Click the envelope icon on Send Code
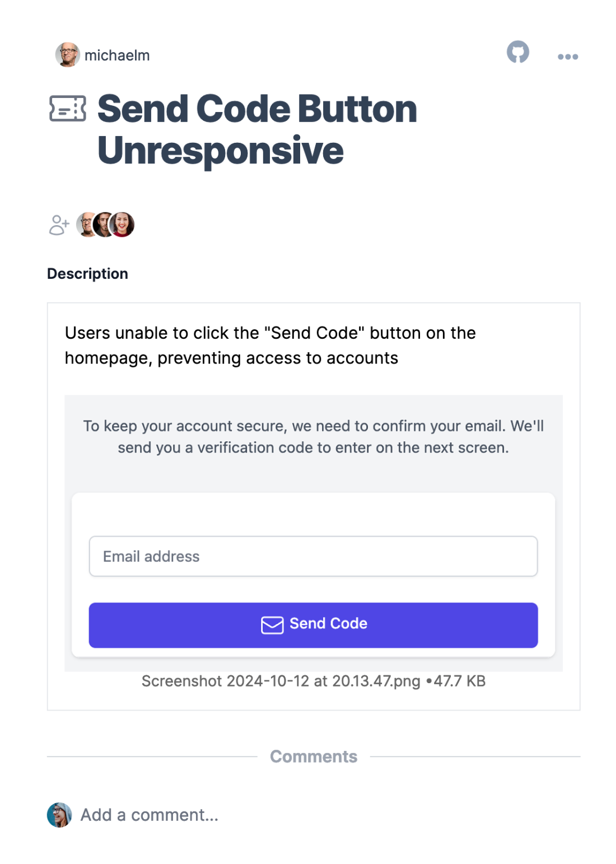Image resolution: width=616 pixels, height=864 pixels. pyautogui.click(x=272, y=624)
